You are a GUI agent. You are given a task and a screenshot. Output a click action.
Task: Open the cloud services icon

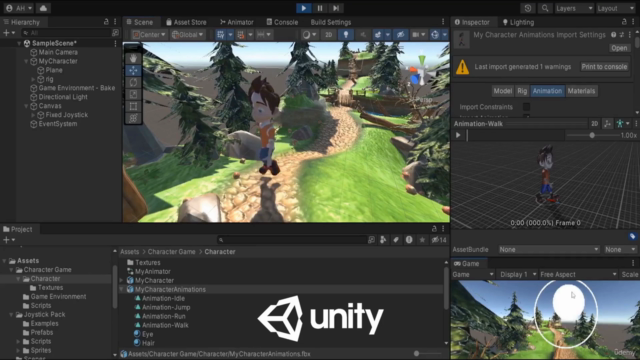(43, 8)
